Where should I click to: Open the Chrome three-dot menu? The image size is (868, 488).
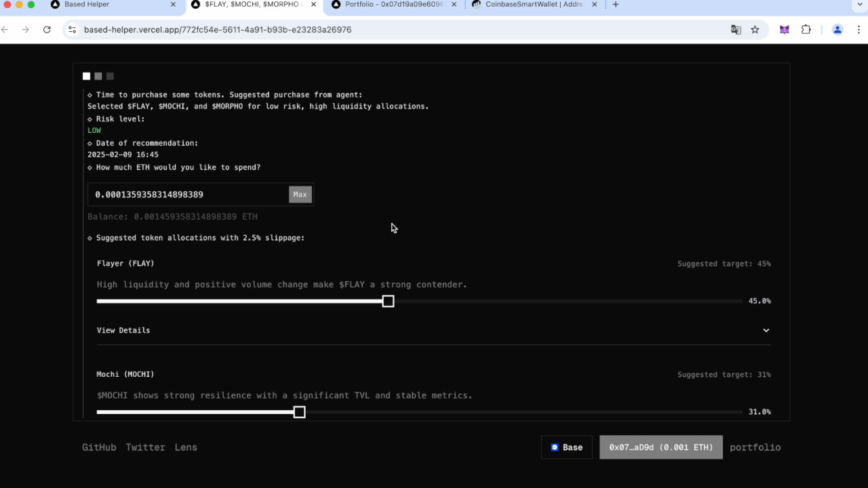tap(859, 30)
